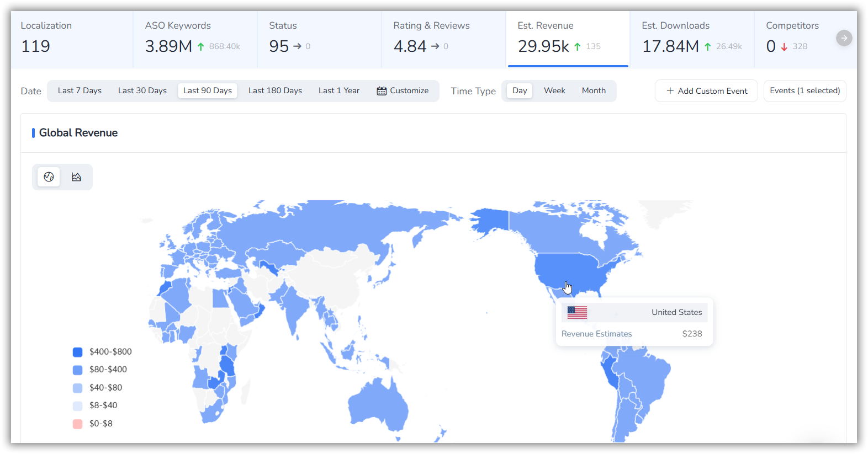
Task: Click the $0-$8 pink legend swatch
Action: click(x=78, y=424)
